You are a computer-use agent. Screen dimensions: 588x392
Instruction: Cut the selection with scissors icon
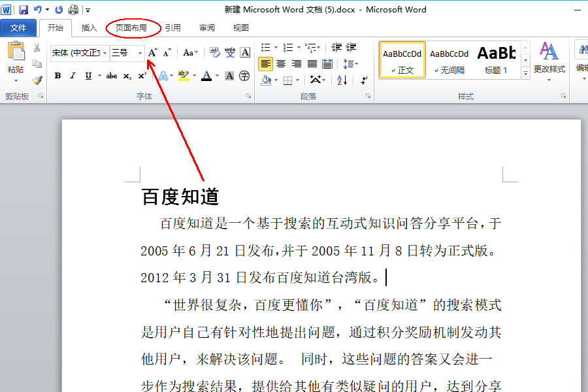click(37, 48)
